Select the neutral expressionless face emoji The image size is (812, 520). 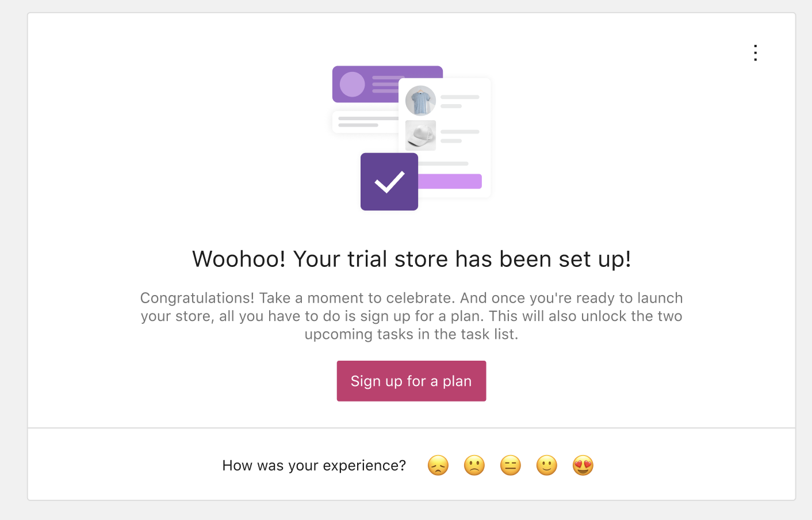click(x=510, y=465)
